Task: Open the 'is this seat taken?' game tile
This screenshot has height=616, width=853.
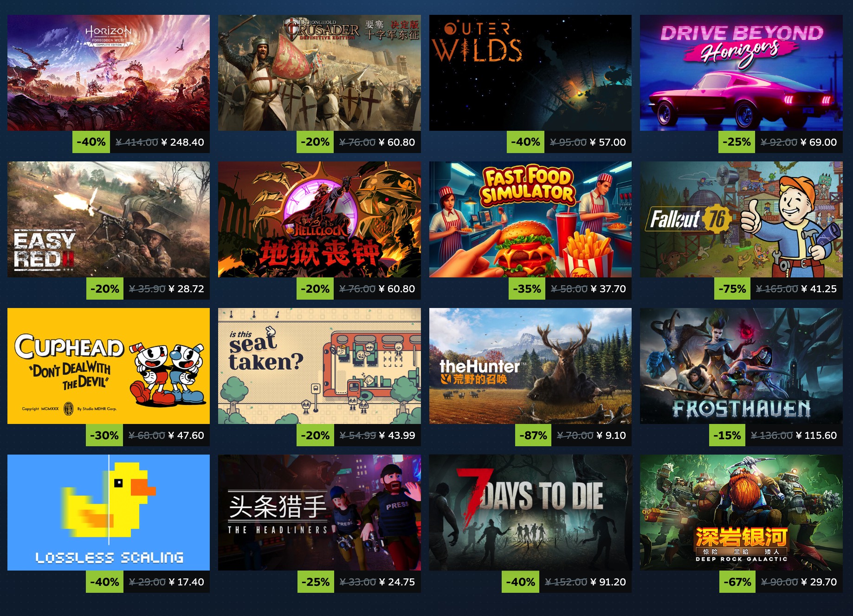Action: (319, 366)
